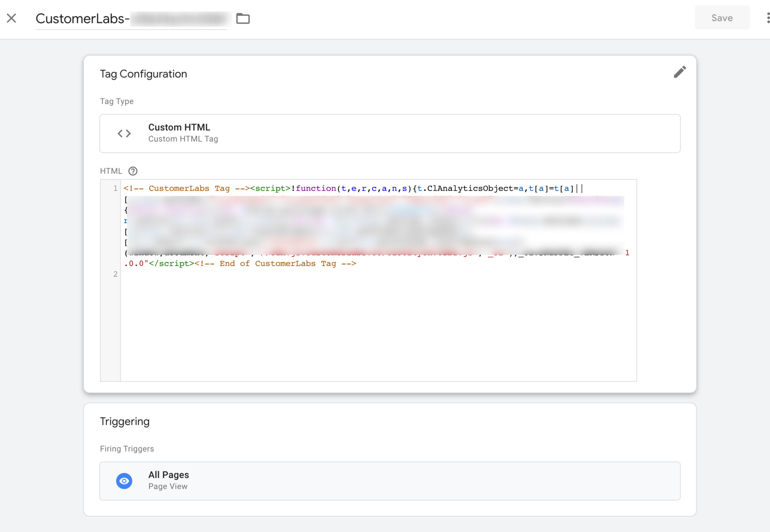Screen dimensions: 770x532
Task: Open the HTML help question mark icon
Action: [132, 171]
